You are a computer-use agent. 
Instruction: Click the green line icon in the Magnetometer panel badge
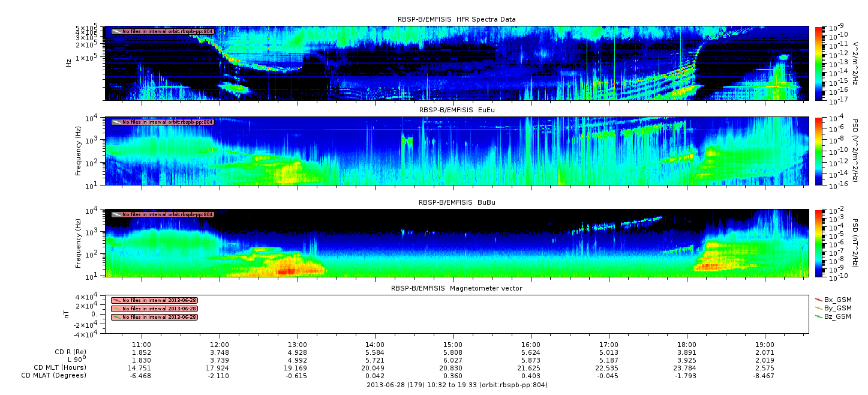[116, 317]
